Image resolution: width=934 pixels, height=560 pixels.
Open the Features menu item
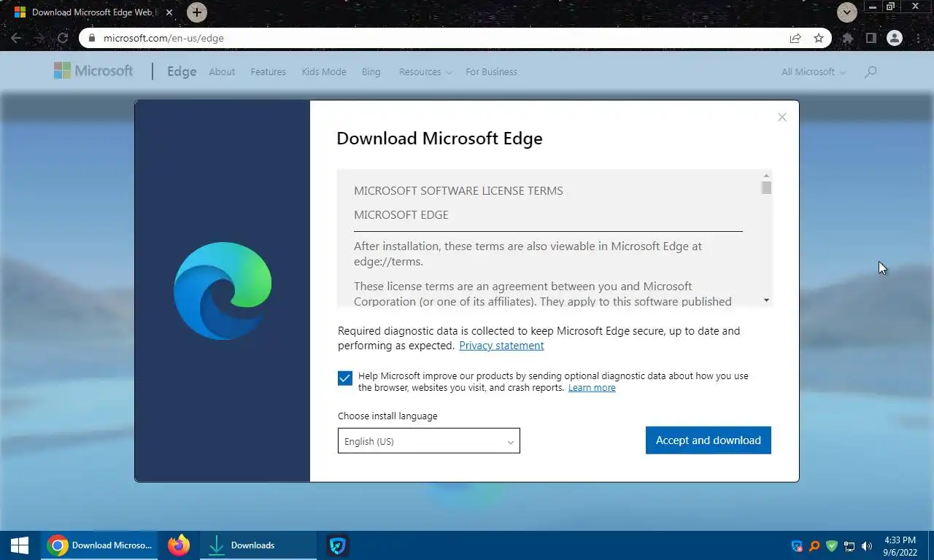(268, 71)
